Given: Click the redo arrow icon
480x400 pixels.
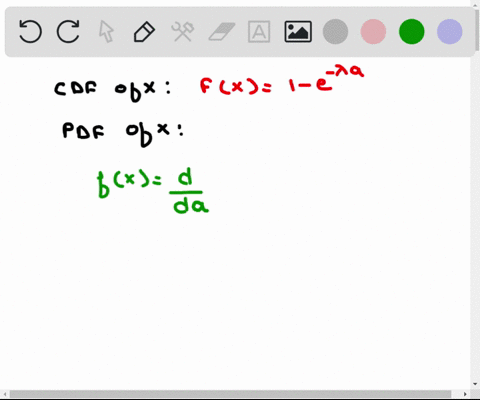Looking at the screenshot, I should (68, 32).
